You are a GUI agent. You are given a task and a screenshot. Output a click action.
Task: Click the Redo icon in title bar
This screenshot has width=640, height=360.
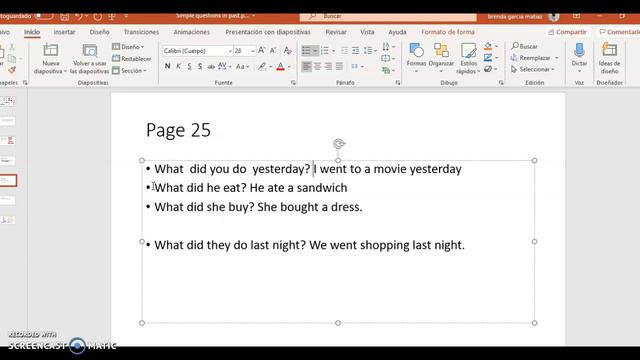(x=98, y=17)
